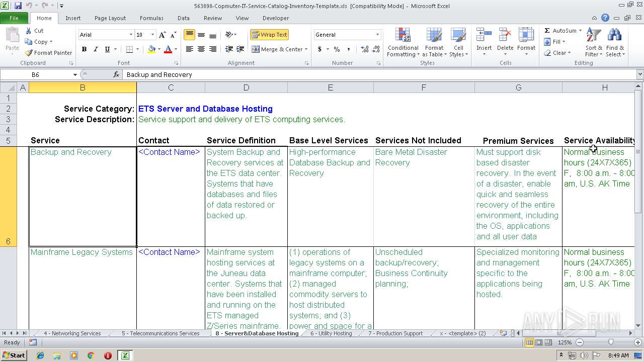
Task: Activate the Format Painter
Action: 48,53
